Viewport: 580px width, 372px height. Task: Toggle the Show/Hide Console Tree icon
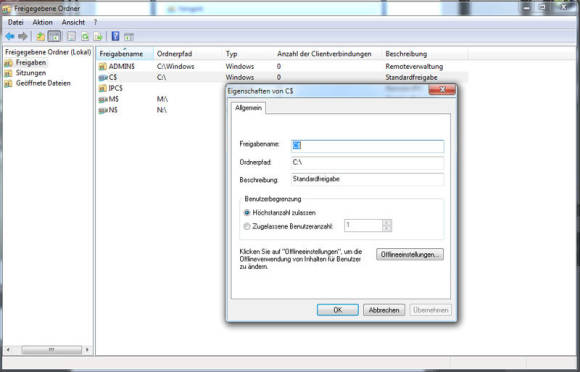54,36
